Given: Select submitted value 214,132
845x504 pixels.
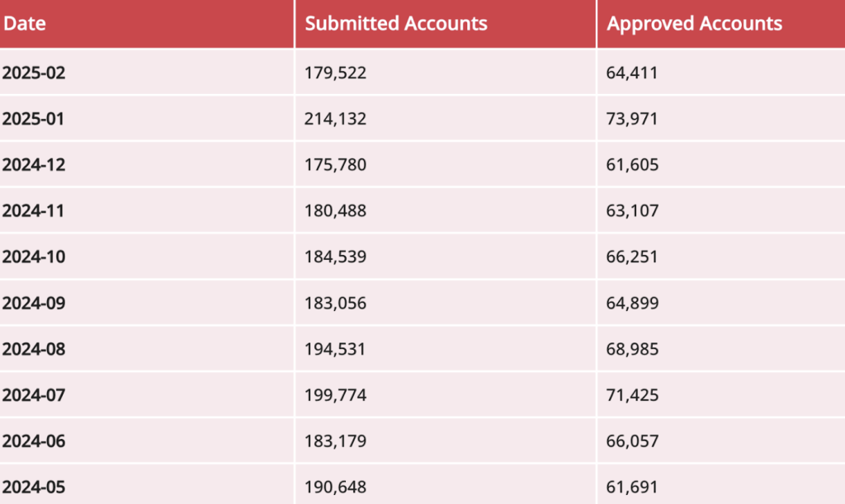Looking at the screenshot, I should (x=336, y=119).
